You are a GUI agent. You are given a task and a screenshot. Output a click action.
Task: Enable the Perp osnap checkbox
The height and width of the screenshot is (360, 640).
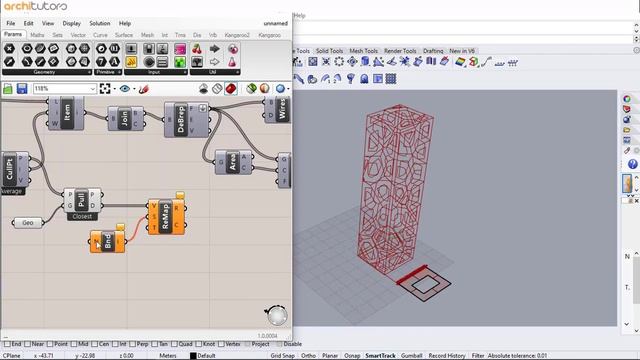132,344
